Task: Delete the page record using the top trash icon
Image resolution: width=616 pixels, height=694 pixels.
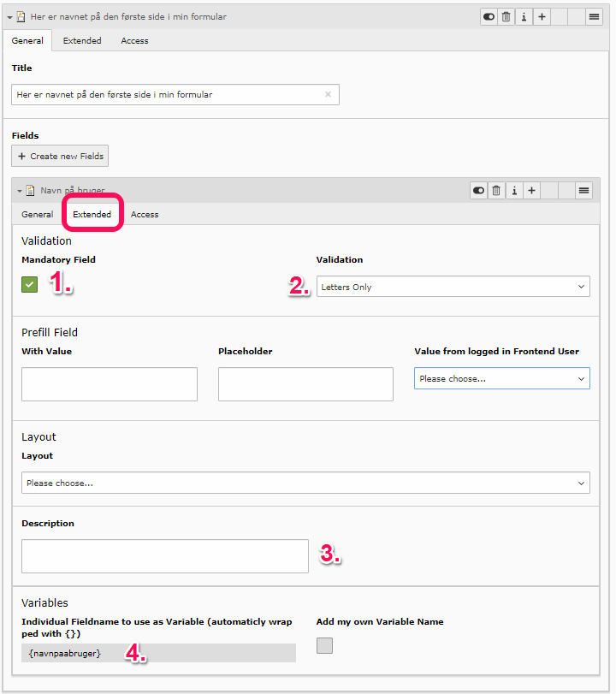Action: coord(506,16)
